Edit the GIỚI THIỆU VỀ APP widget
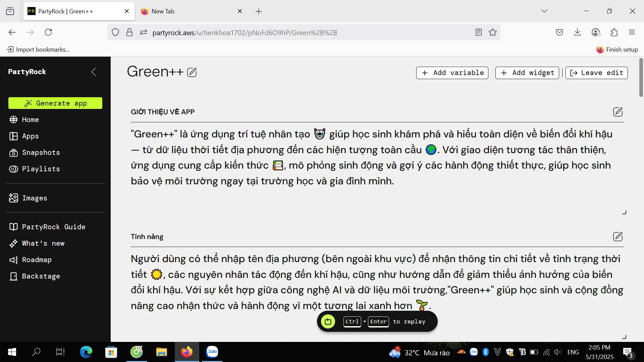This screenshot has height=362, width=644. tap(618, 112)
